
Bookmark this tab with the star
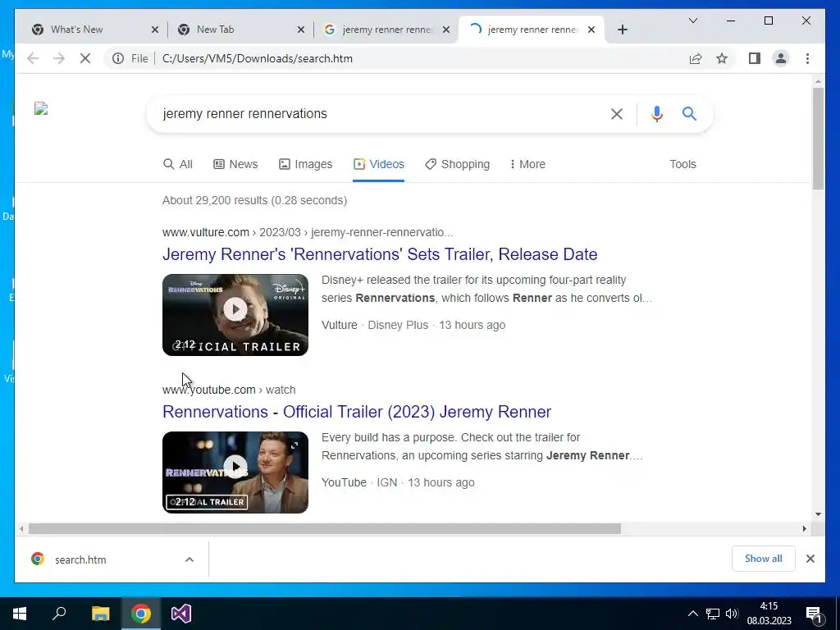coord(722,58)
